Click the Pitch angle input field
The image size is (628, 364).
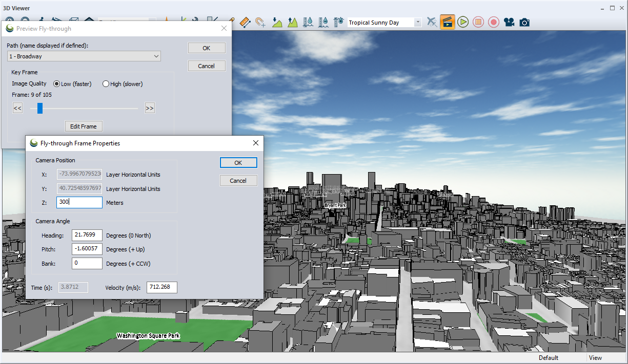coord(87,249)
